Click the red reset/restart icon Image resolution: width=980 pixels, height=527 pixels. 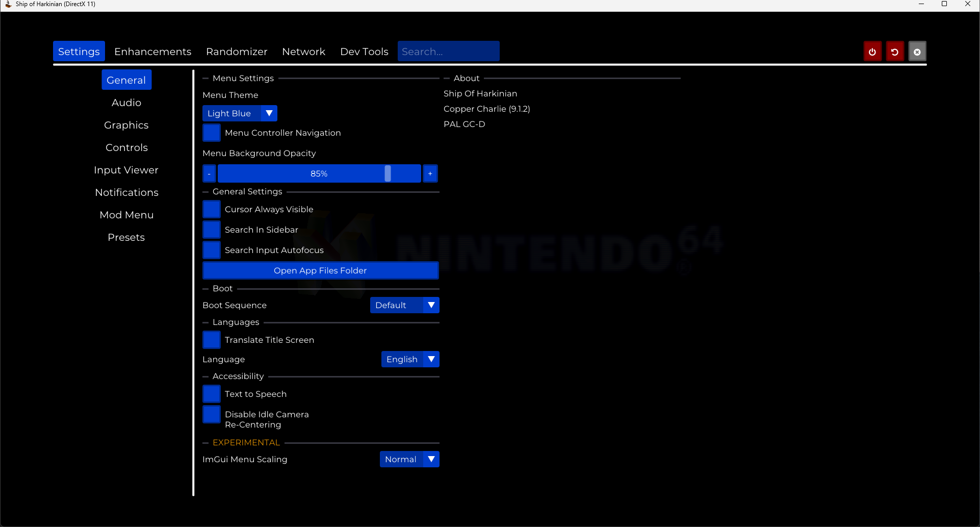(895, 52)
